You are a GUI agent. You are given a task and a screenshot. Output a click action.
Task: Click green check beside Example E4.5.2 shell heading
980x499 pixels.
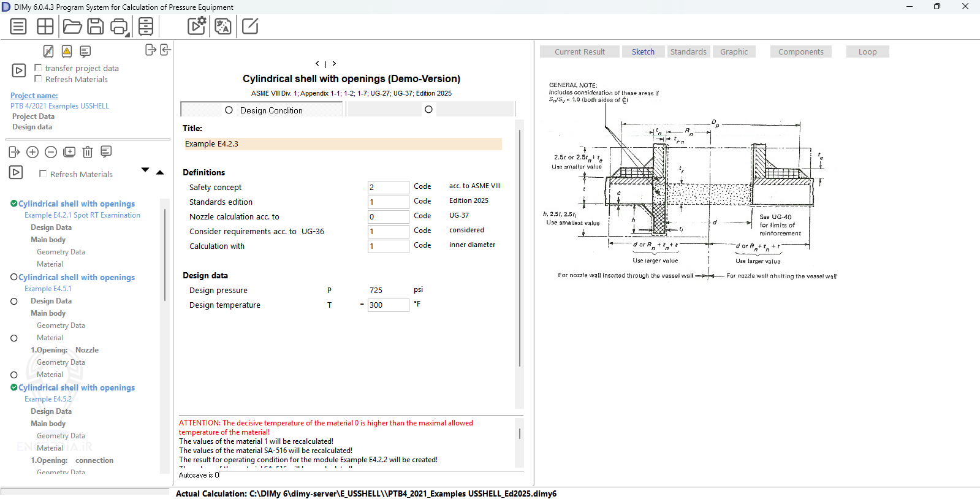tap(14, 387)
